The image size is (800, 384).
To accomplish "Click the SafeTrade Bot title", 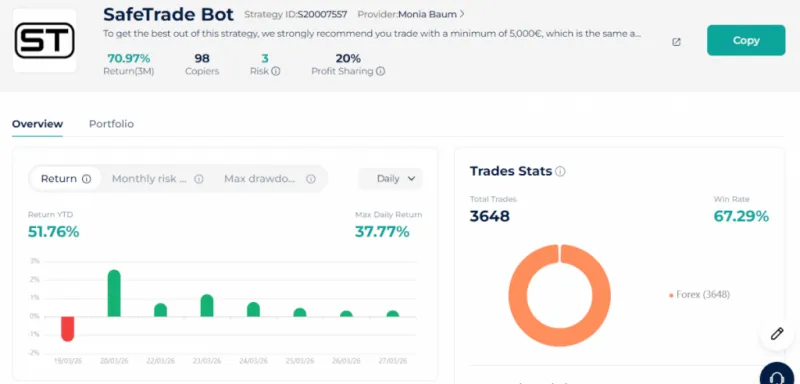I will point(168,14).
